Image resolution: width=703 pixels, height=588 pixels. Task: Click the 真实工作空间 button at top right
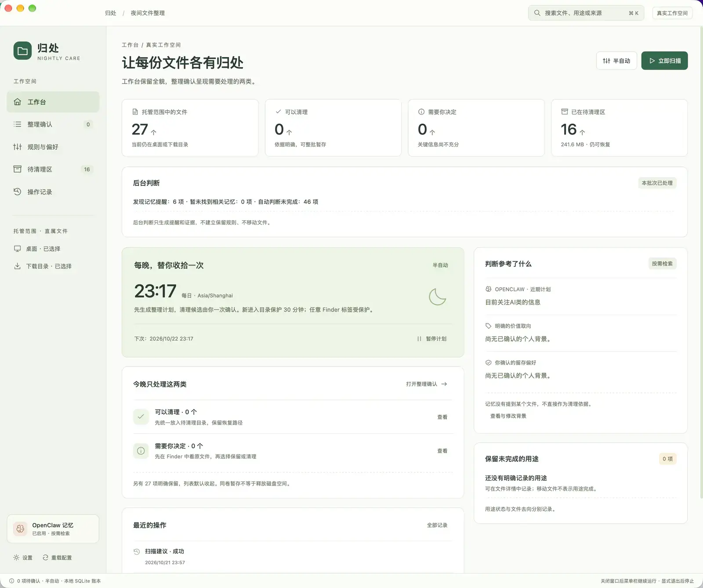(x=672, y=13)
